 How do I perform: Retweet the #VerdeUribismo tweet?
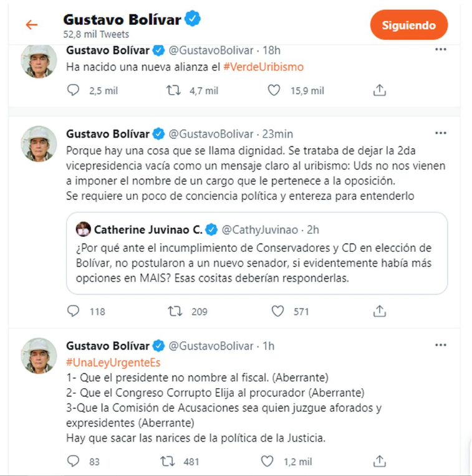click(x=175, y=90)
